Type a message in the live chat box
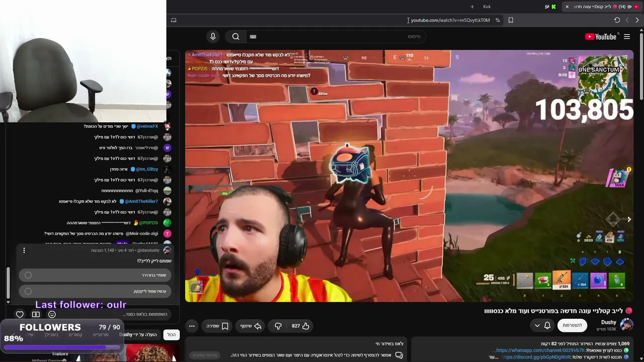The image size is (644, 362). click(x=116, y=314)
